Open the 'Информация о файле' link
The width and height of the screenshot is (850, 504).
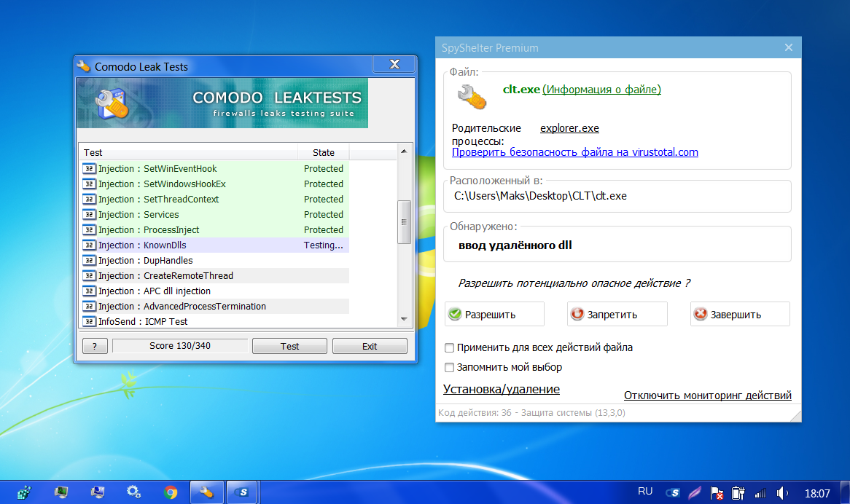(x=601, y=90)
